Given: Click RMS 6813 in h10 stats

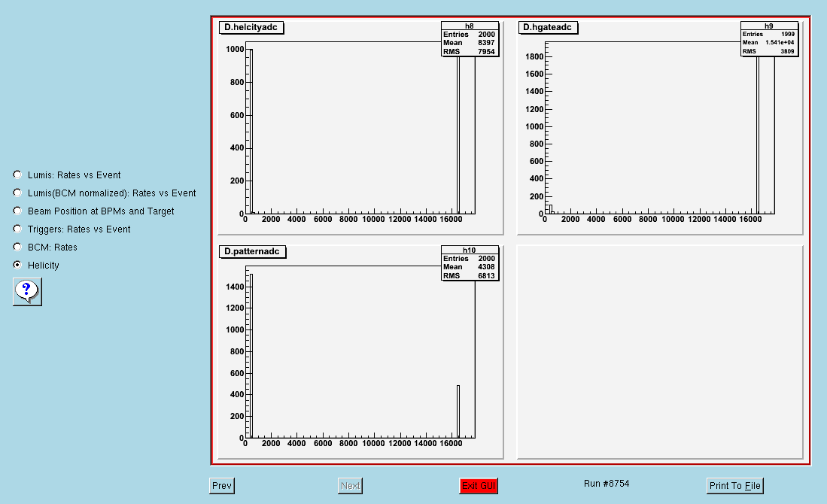Looking at the screenshot, I should coord(469,276).
